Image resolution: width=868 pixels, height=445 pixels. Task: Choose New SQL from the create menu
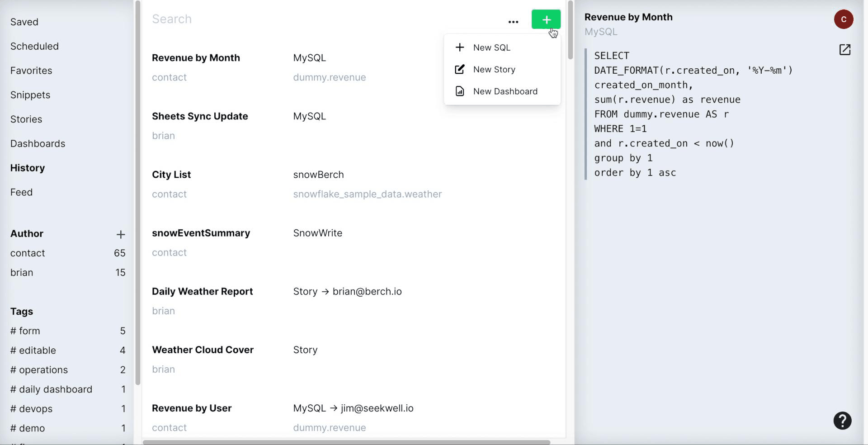(x=491, y=47)
